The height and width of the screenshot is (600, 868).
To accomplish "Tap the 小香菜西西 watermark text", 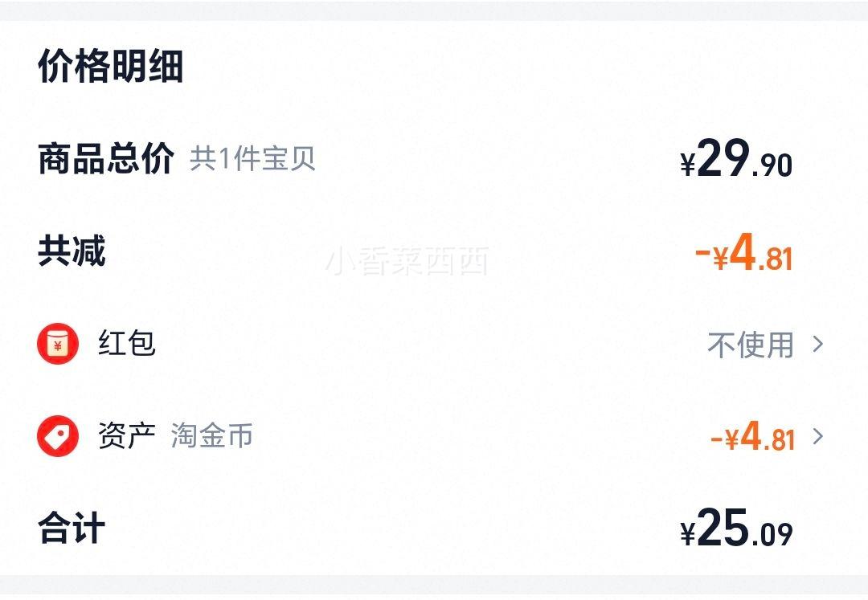I will [407, 262].
